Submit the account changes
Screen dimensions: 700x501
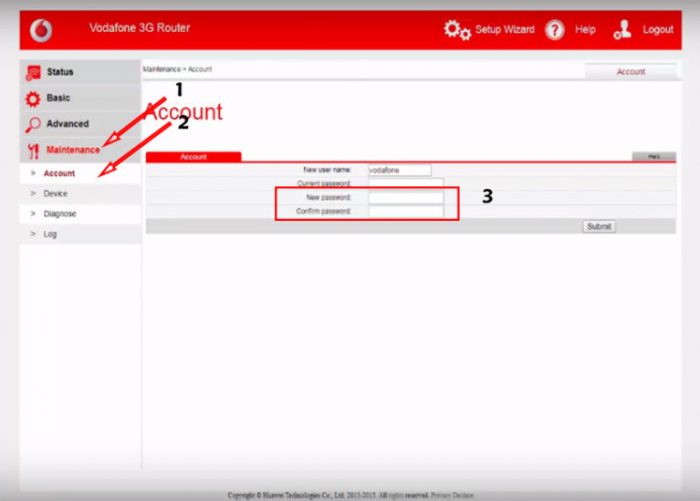(x=599, y=226)
